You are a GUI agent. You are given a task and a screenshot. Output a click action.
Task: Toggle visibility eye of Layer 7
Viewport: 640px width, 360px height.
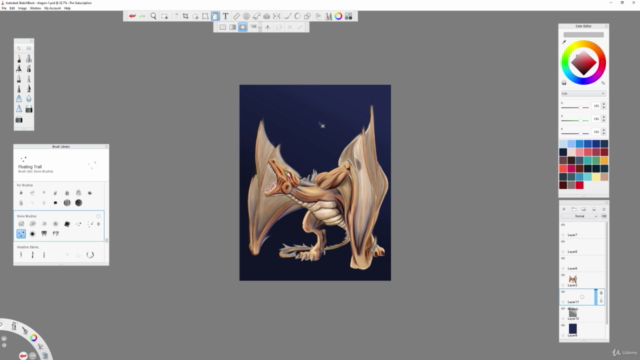click(x=563, y=225)
